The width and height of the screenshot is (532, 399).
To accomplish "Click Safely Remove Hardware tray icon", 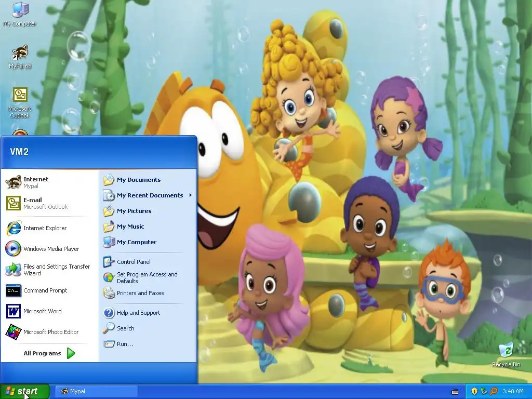I will (484, 391).
